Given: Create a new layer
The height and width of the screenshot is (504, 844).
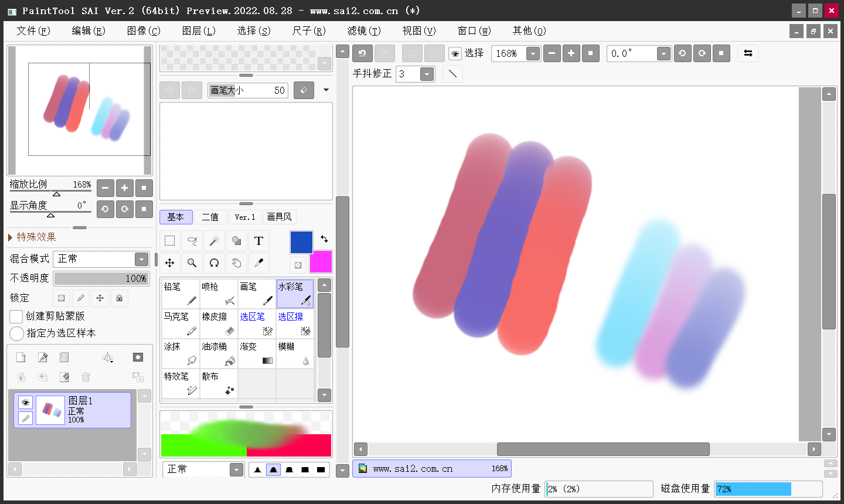Looking at the screenshot, I should click(x=21, y=357).
